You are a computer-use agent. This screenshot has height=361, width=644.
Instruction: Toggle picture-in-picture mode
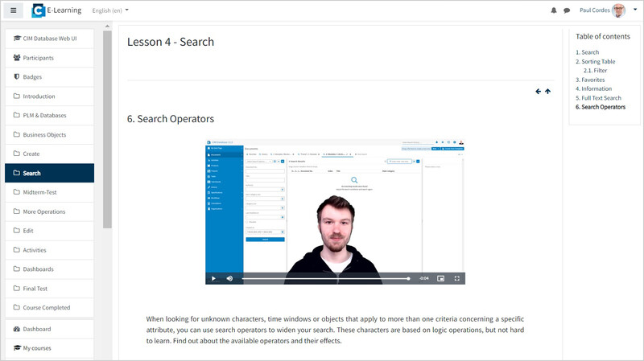click(440, 278)
